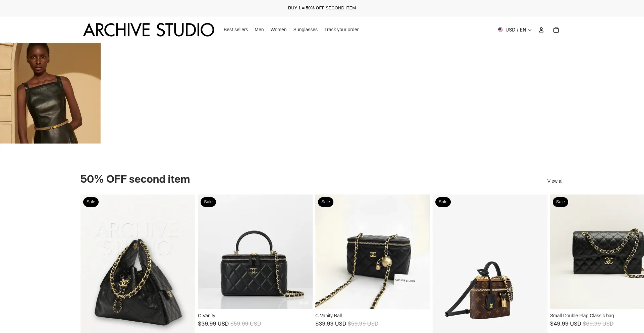Open the shopping bag cart icon
Image resolution: width=644 pixels, height=333 pixels.
556,30
